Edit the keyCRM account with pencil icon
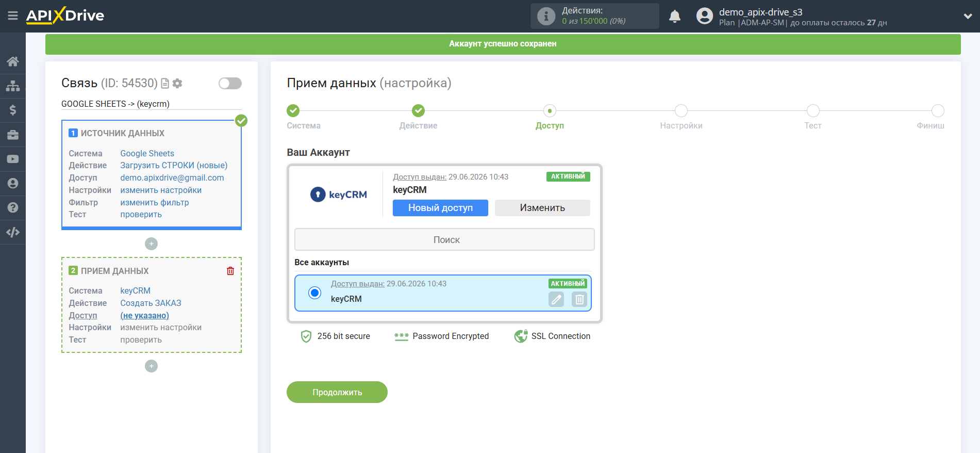This screenshot has width=980, height=453. tap(556, 299)
